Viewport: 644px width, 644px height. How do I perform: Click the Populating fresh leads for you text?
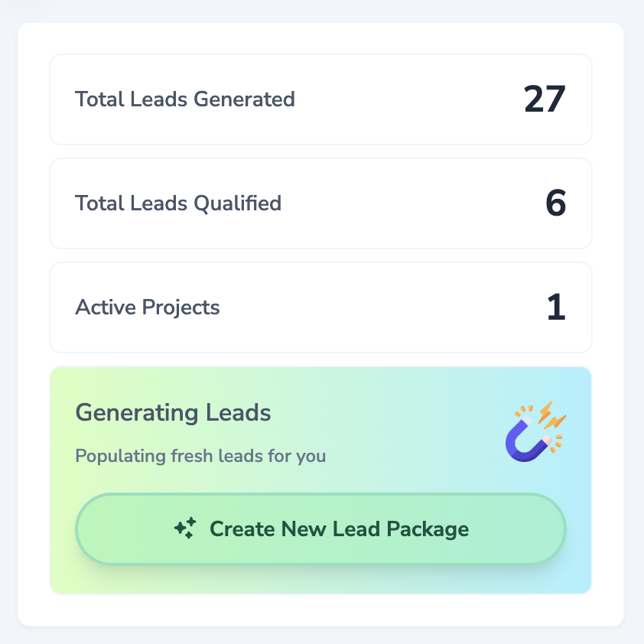tap(200, 457)
